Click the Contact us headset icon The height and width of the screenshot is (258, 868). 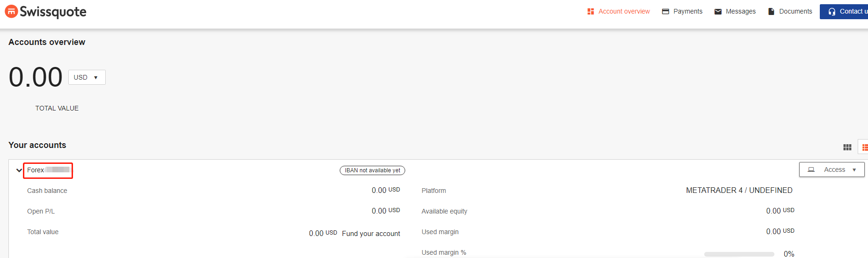[x=832, y=12]
